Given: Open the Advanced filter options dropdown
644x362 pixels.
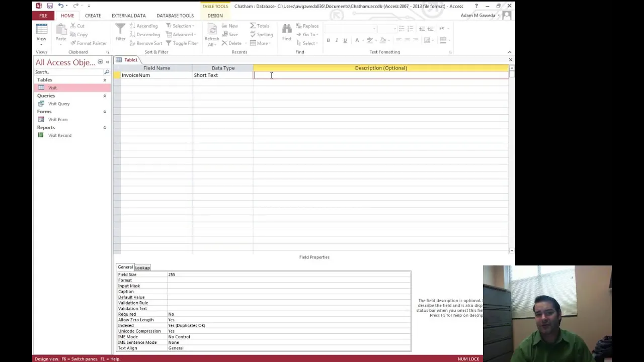Looking at the screenshot, I should [181, 35].
